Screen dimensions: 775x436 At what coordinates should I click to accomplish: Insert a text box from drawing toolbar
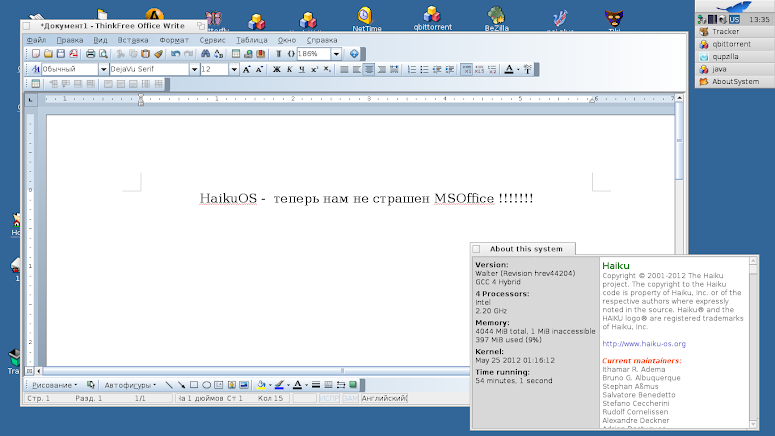(219, 385)
